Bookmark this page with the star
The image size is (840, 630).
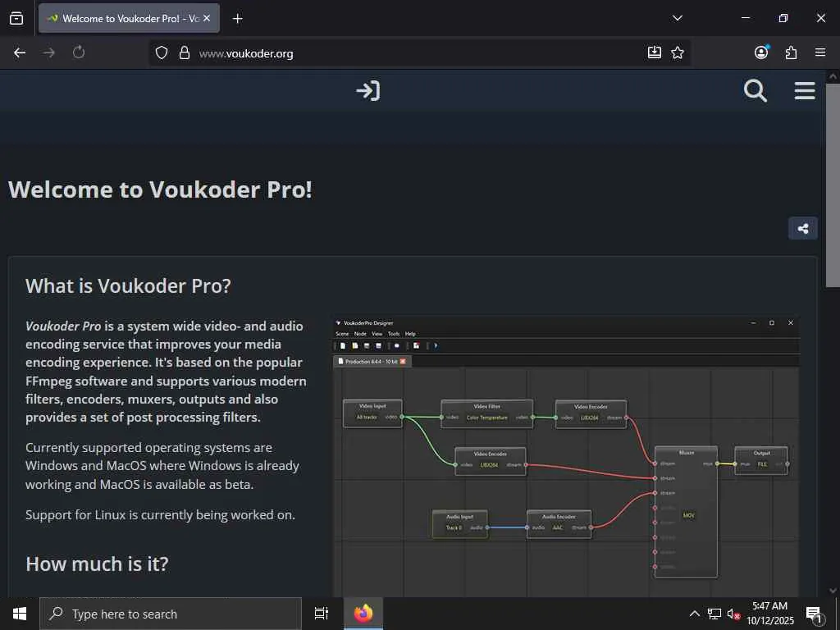tap(678, 52)
